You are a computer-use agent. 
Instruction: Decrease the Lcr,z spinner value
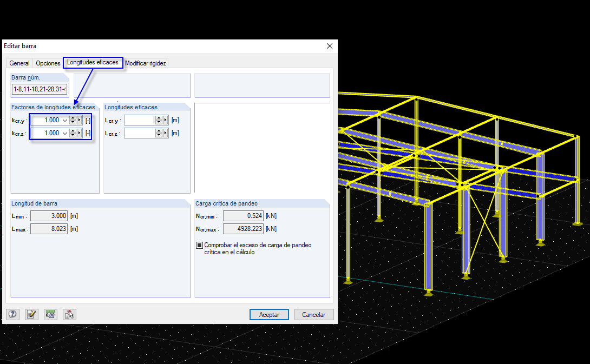coord(159,135)
